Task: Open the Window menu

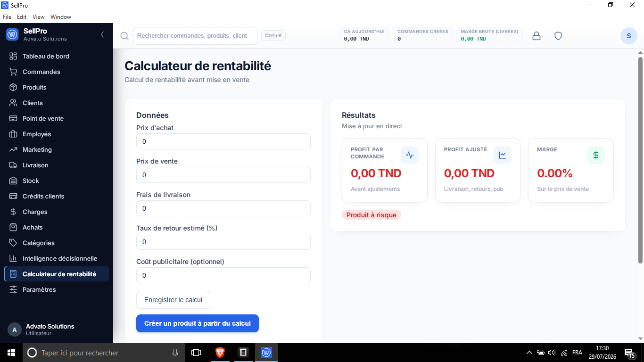Action: (x=61, y=17)
